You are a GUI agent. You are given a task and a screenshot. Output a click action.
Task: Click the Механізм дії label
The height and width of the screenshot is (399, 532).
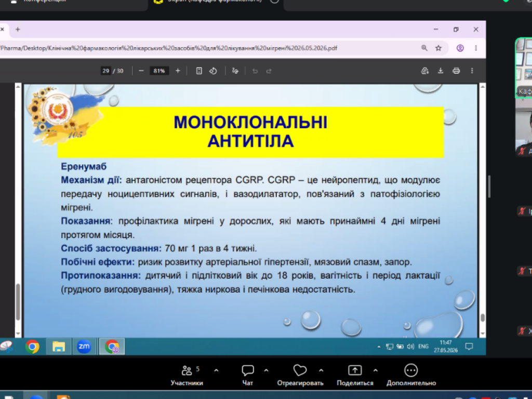[91, 180]
